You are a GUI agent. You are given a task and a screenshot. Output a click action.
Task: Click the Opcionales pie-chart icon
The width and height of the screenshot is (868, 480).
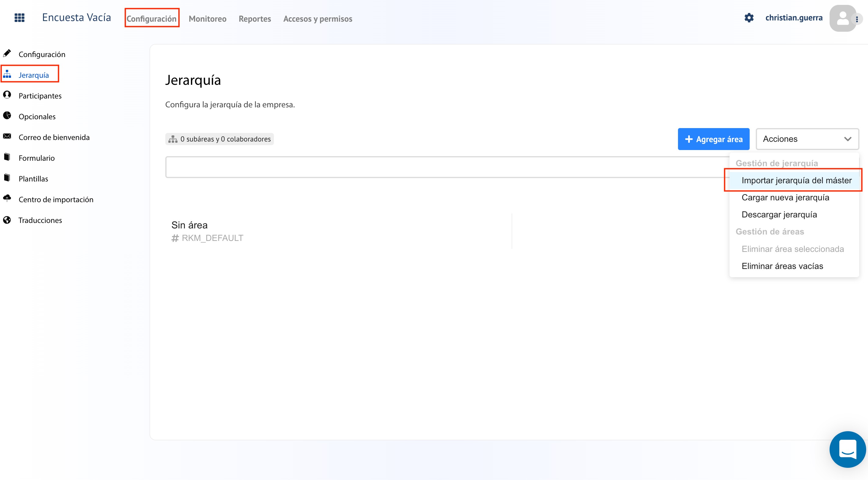(x=7, y=116)
